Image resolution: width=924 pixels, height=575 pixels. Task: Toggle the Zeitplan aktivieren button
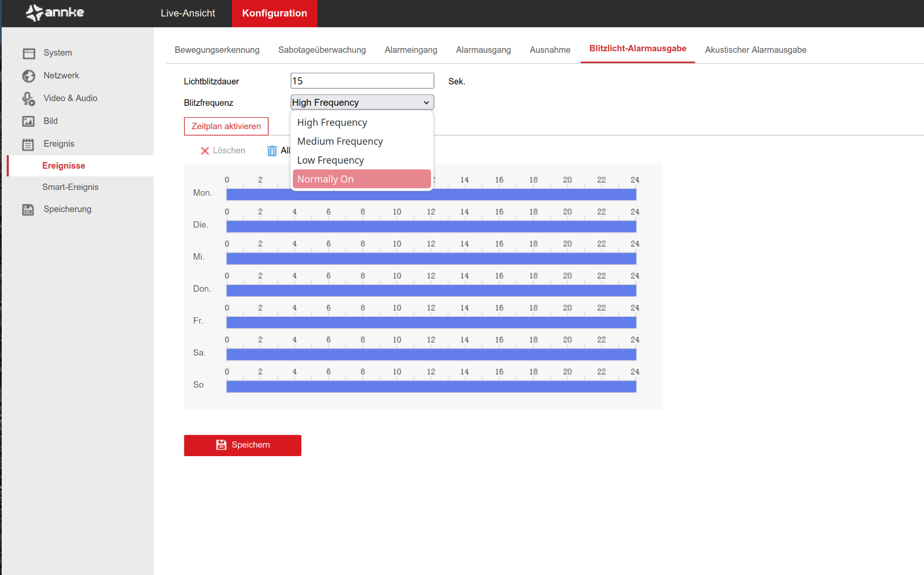pyautogui.click(x=226, y=126)
